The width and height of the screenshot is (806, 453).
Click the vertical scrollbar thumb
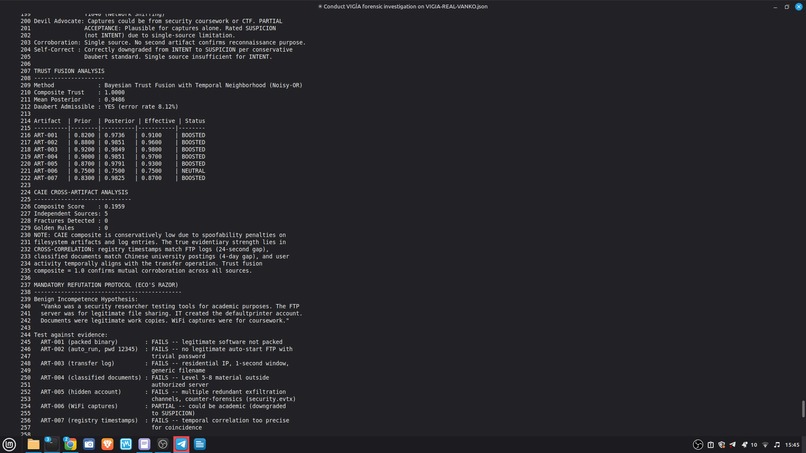tap(803, 409)
